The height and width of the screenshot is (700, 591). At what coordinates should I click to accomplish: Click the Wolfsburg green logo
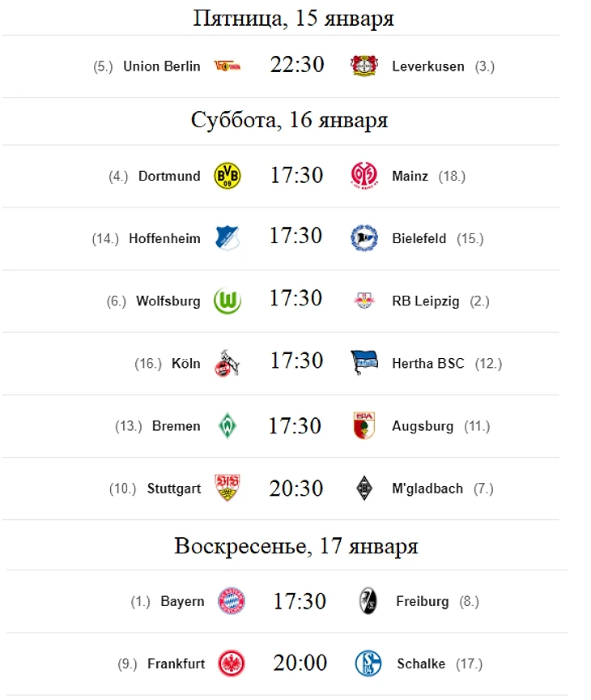click(x=227, y=301)
